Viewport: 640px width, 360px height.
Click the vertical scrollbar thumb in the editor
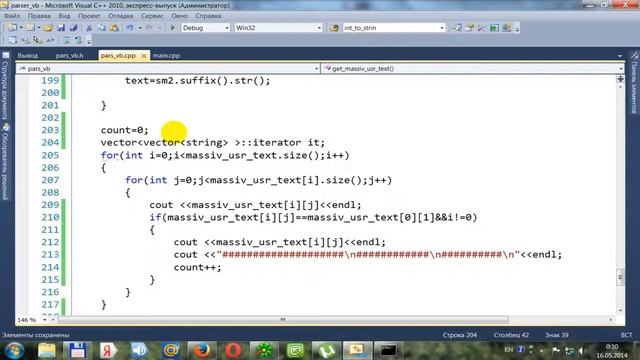click(620, 277)
